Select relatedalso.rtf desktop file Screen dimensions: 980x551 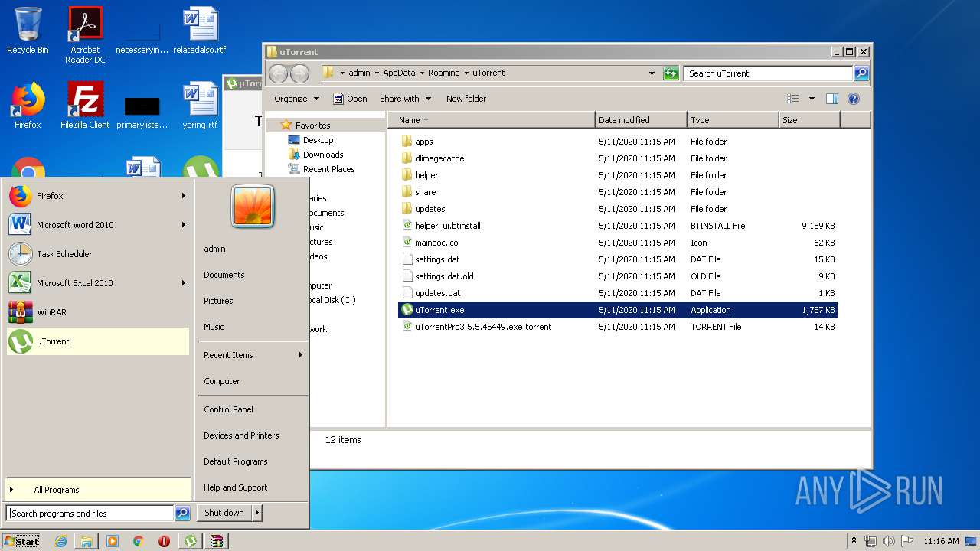click(x=200, y=31)
